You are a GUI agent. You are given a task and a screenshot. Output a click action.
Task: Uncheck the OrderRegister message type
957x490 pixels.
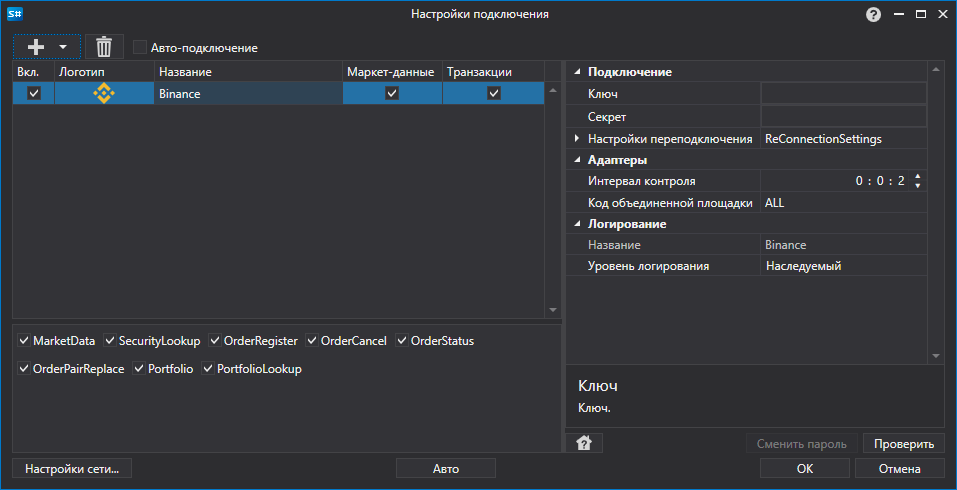click(215, 341)
